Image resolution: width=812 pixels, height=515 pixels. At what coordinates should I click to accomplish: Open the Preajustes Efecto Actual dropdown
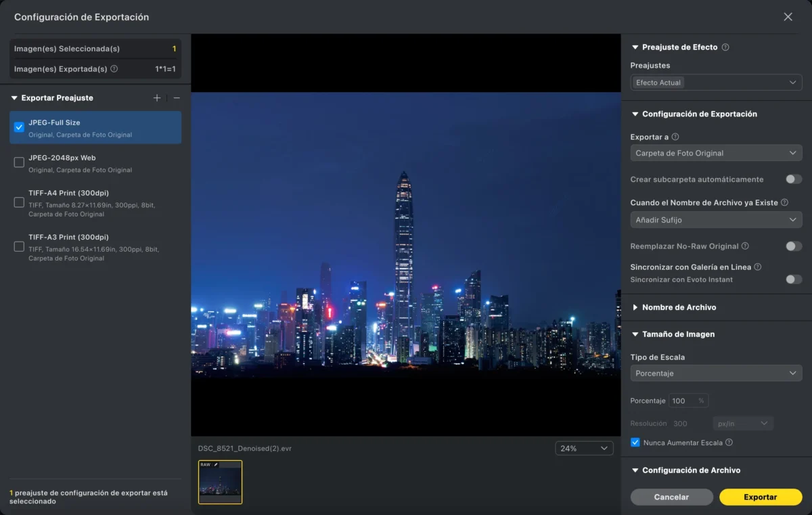[x=716, y=83]
